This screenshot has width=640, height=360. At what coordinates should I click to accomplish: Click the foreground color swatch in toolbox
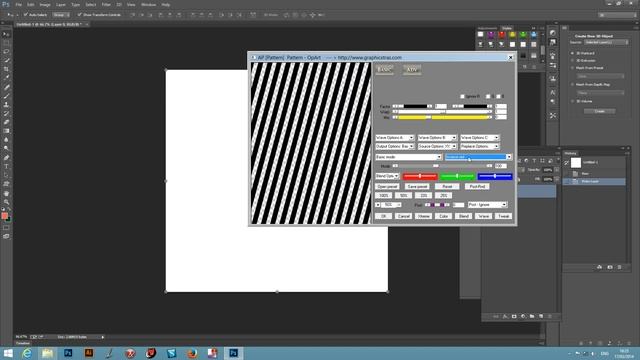[4, 216]
